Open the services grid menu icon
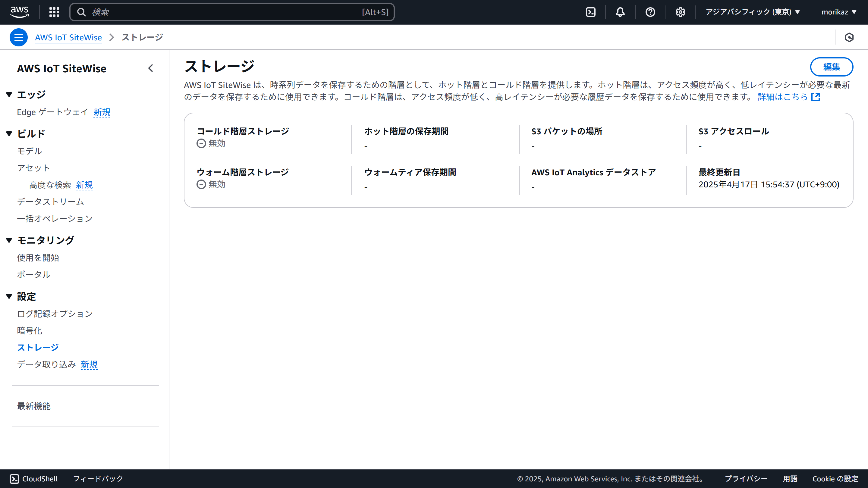The width and height of the screenshot is (868, 488). pyautogui.click(x=54, y=12)
